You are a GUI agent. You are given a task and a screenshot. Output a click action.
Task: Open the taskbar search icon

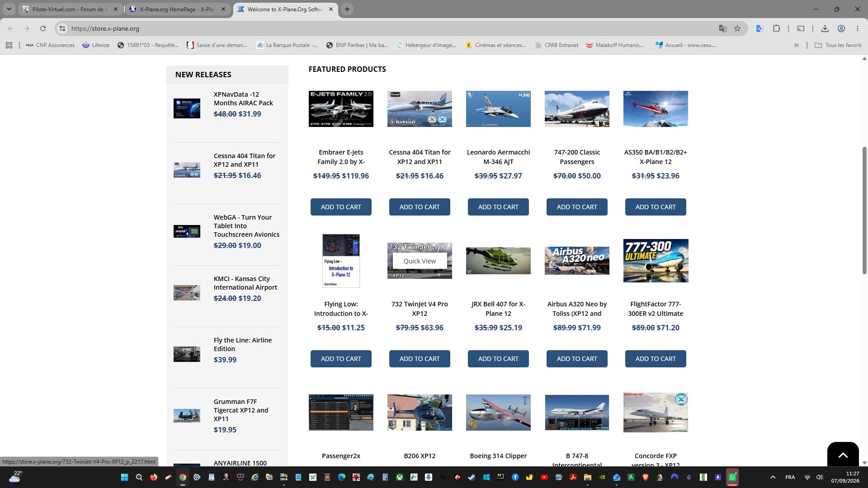(x=139, y=477)
